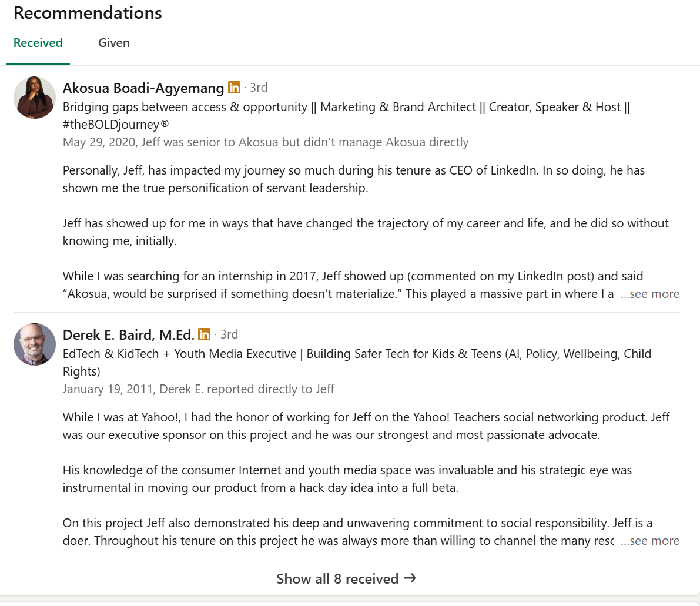Click Akosua's headline mentioning #theBOLDjourney
This screenshot has width=700, height=606.
346,116
